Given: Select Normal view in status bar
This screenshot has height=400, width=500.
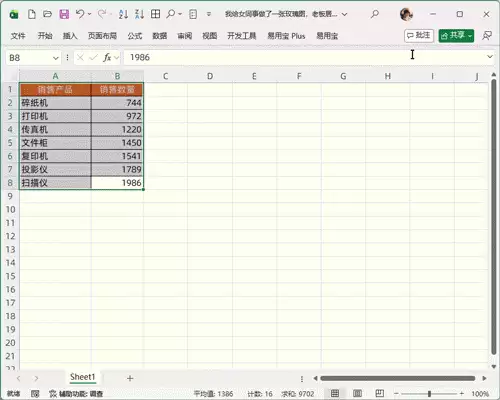Looking at the screenshot, I should click(335, 393).
